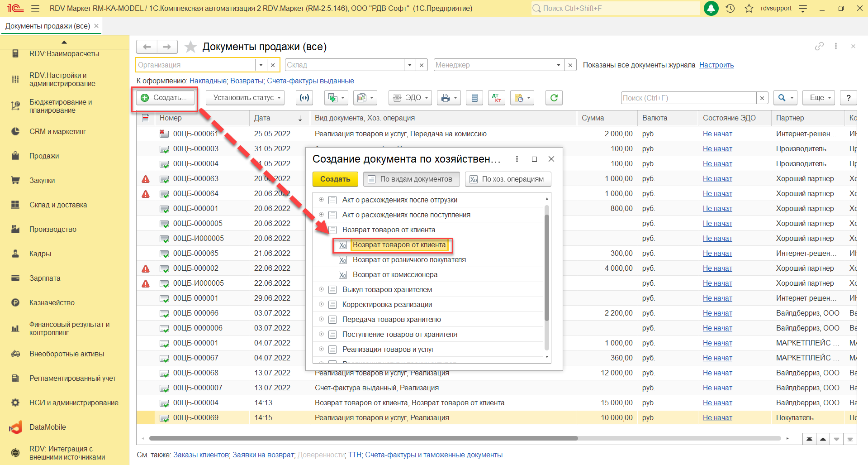Toggle 'По видам документов' view mode
The image size is (868, 465).
tap(411, 179)
